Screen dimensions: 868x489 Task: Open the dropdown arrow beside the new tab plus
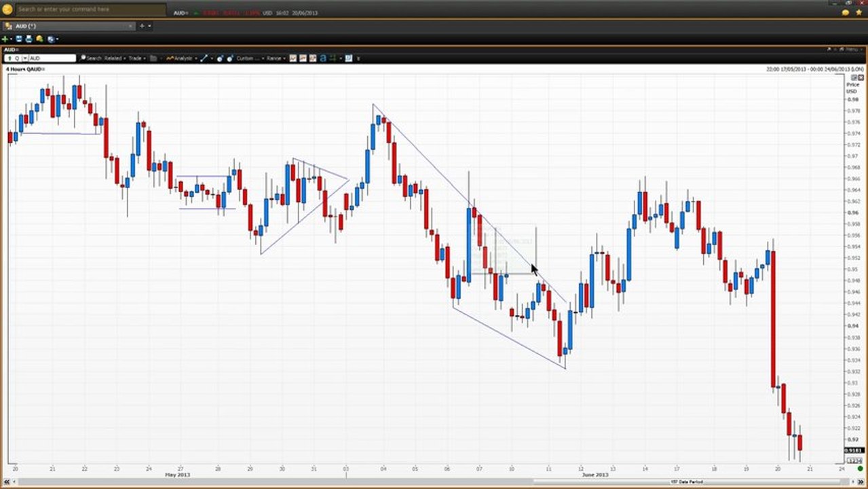[x=149, y=26]
